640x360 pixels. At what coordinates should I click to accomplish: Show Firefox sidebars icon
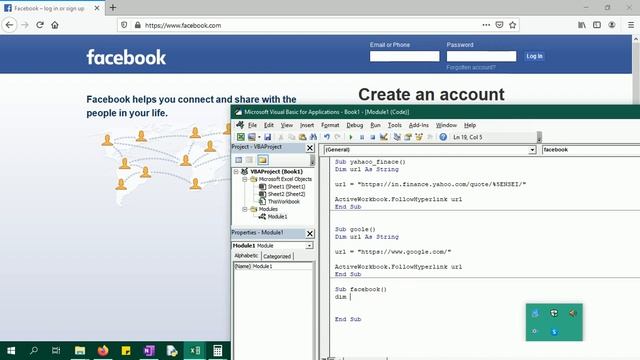597,25
